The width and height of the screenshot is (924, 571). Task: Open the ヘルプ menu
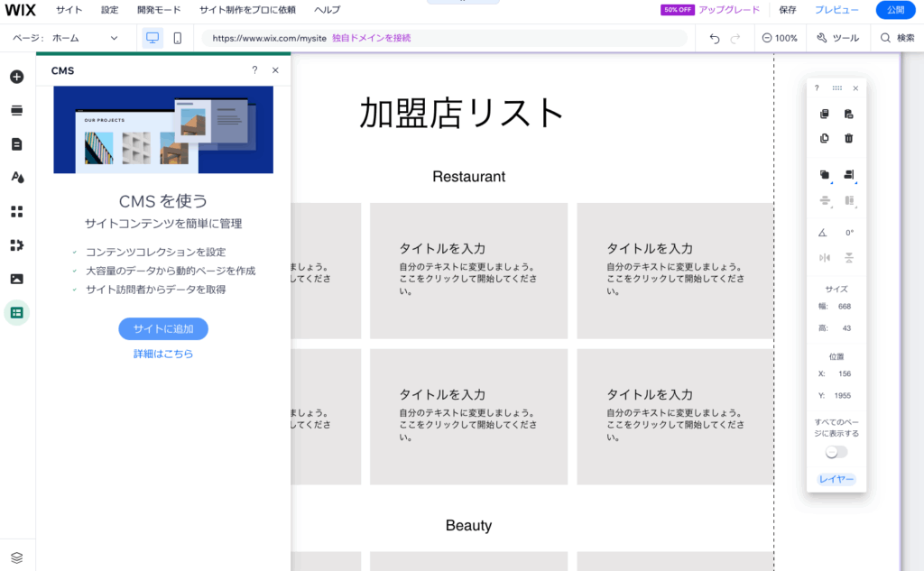coord(324,10)
